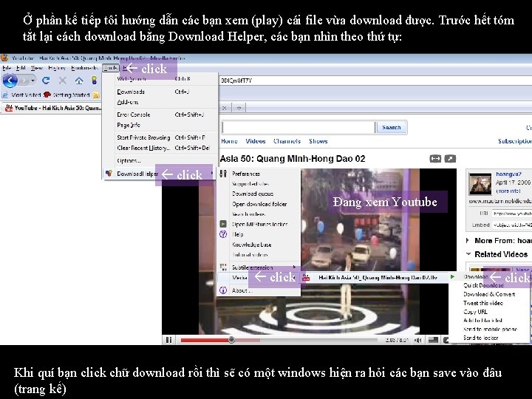532x399 pixels.
Task: Open a new tab with the plus button
Action: point(239,108)
